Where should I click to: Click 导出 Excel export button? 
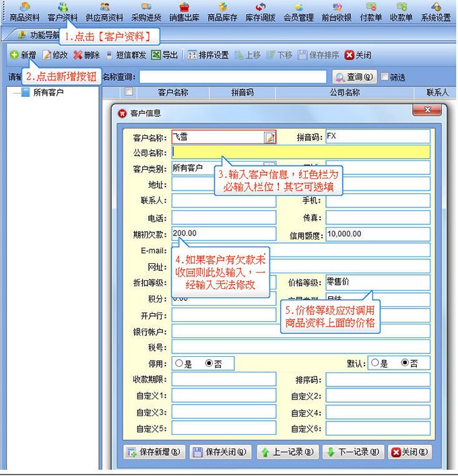click(164, 55)
